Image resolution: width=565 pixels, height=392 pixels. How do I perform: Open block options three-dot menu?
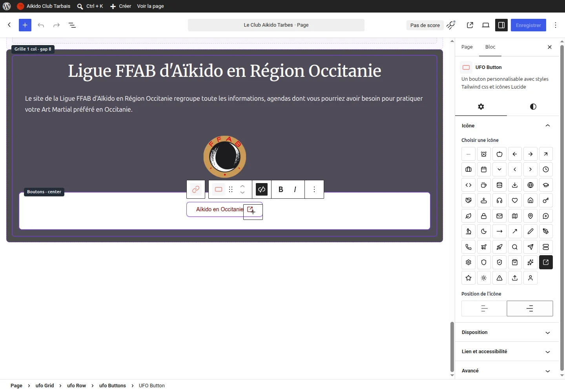point(314,189)
